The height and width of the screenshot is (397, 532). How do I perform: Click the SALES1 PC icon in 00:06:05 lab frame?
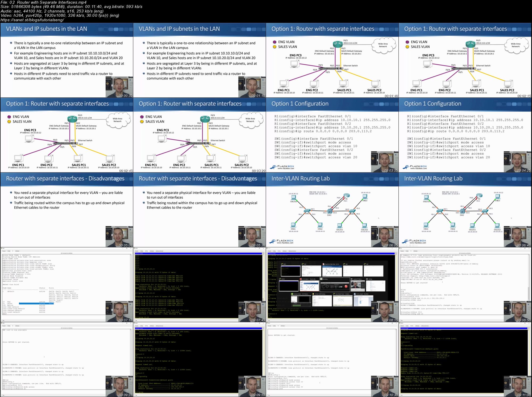(x=340, y=226)
